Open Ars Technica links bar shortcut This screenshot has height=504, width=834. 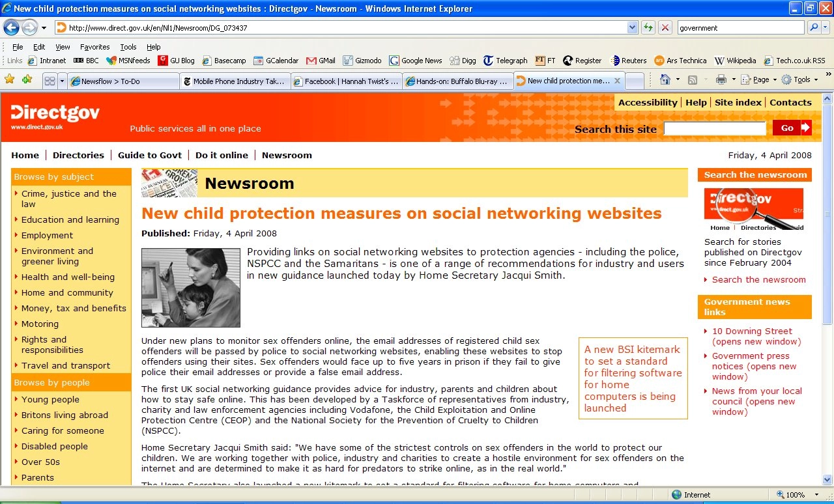coord(680,61)
